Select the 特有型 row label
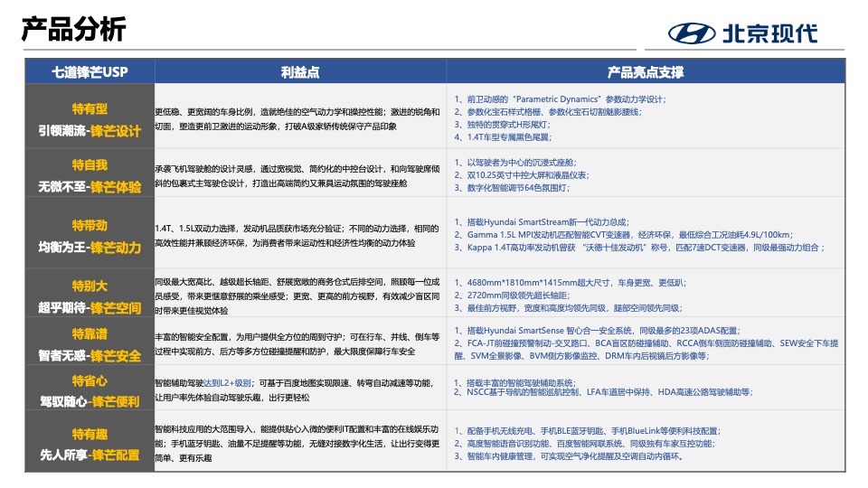868x488 pixels. point(90,109)
